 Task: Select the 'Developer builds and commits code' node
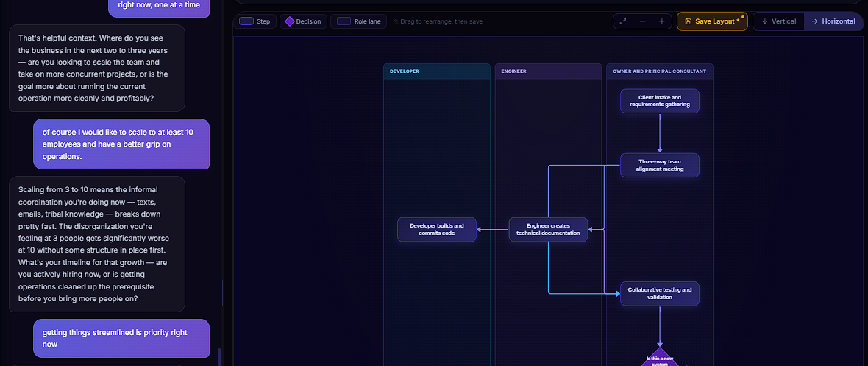(437, 229)
